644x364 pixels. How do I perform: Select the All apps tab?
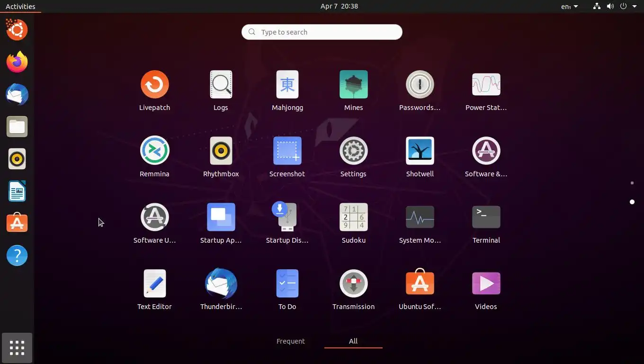[x=353, y=341]
